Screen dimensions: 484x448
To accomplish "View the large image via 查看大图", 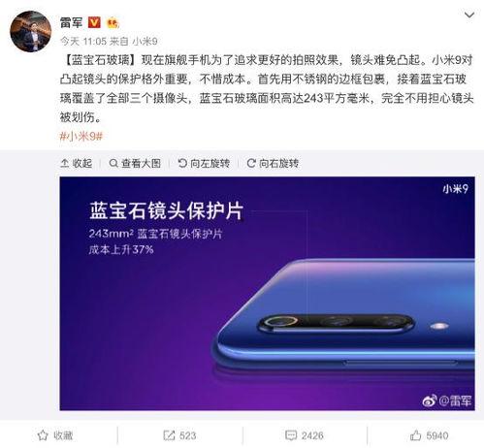I will coord(135,163).
